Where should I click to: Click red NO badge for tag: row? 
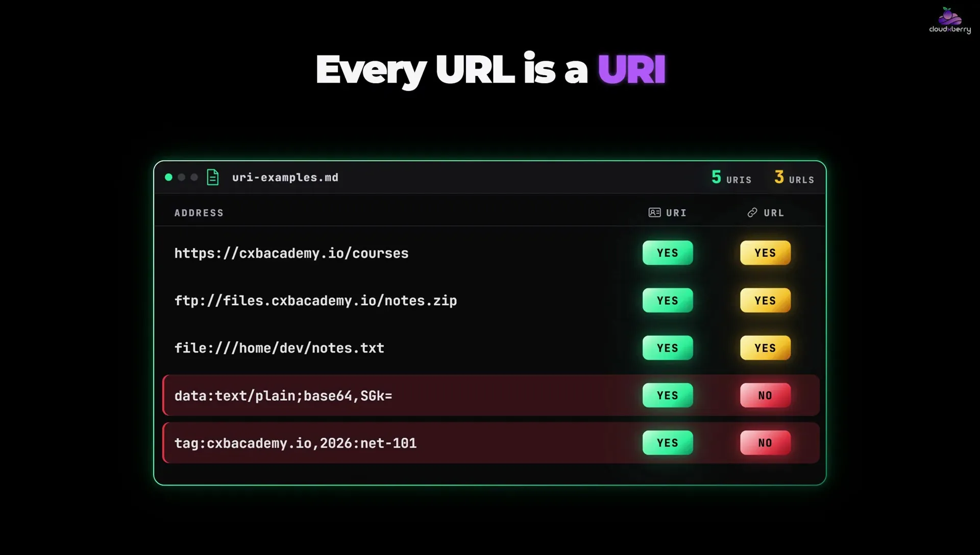click(x=765, y=442)
